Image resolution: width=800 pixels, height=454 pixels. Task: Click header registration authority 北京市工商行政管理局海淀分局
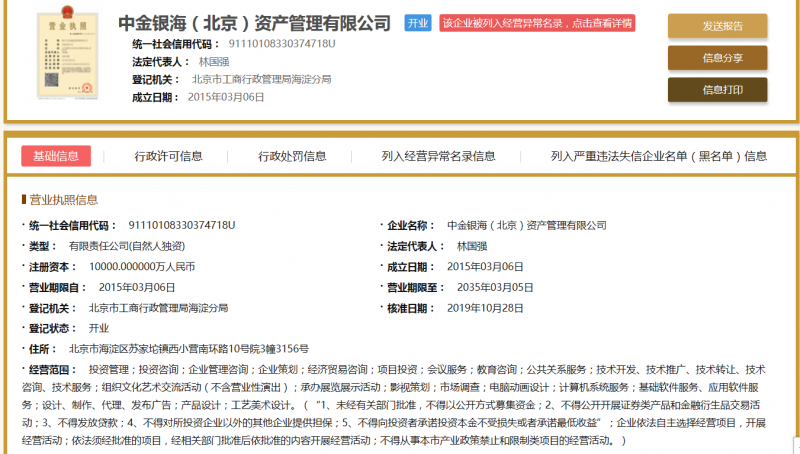261,80
